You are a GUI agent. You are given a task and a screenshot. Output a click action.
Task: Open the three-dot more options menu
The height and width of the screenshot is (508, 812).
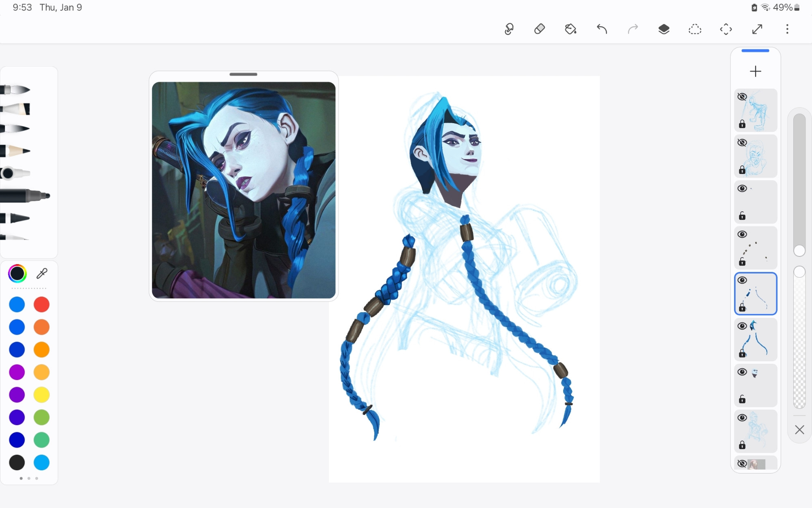787,29
